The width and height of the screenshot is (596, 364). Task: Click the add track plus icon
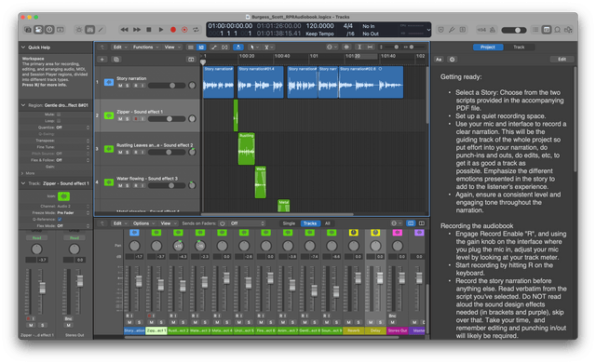(102, 60)
